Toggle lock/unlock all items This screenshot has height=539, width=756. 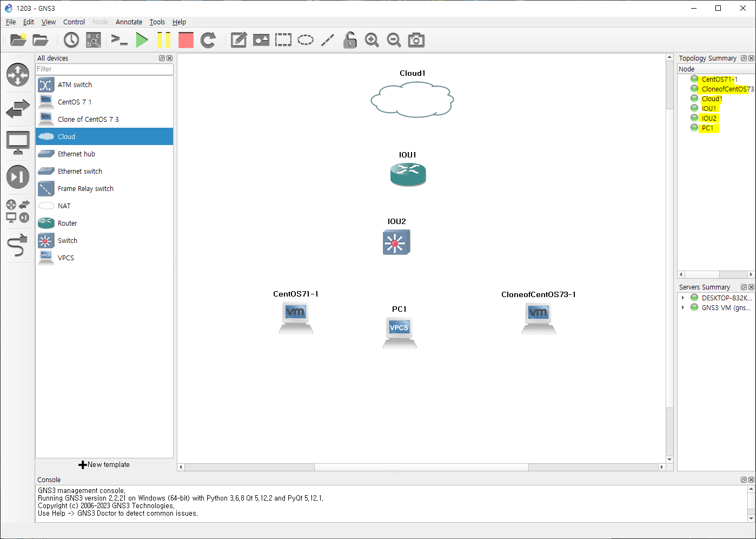pyautogui.click(x=350, y=40)
